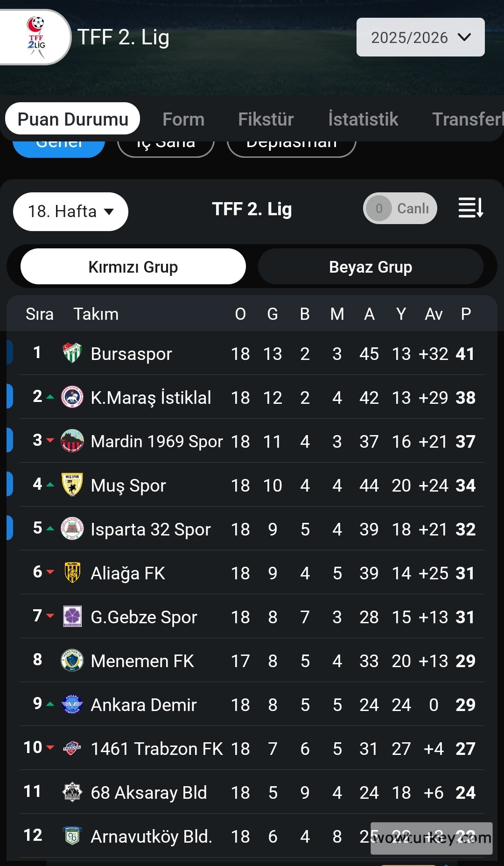The width and height of the screenshot is (504, 866).
Task: Open the Form tab
Action: (x=183, y=119)
